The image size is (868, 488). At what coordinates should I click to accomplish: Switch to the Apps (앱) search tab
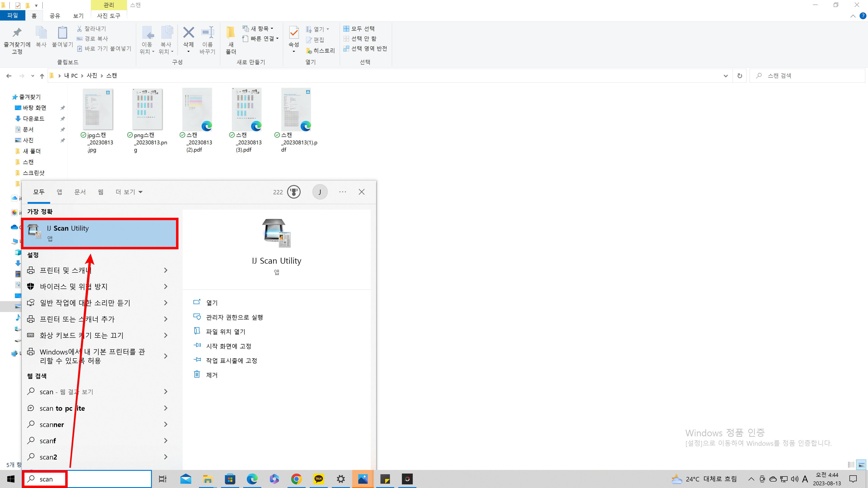59,192
